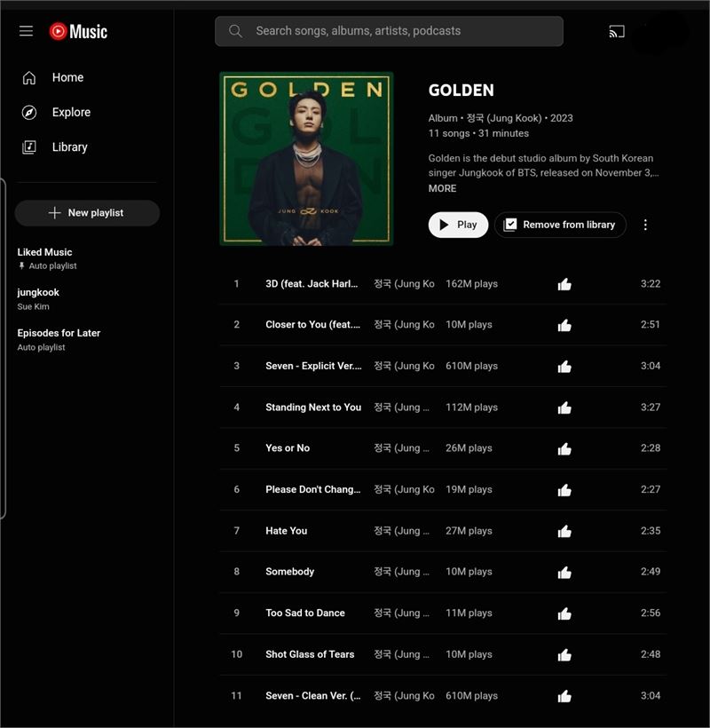This screenshot has height=728, width=710.
Task: Unlike the Standing Next to You track
Action: pyautogui.click(x=564, y=408)
